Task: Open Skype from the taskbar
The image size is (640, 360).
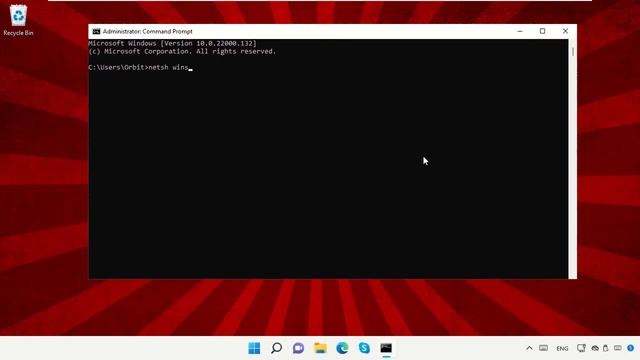Action: [364, 348]
